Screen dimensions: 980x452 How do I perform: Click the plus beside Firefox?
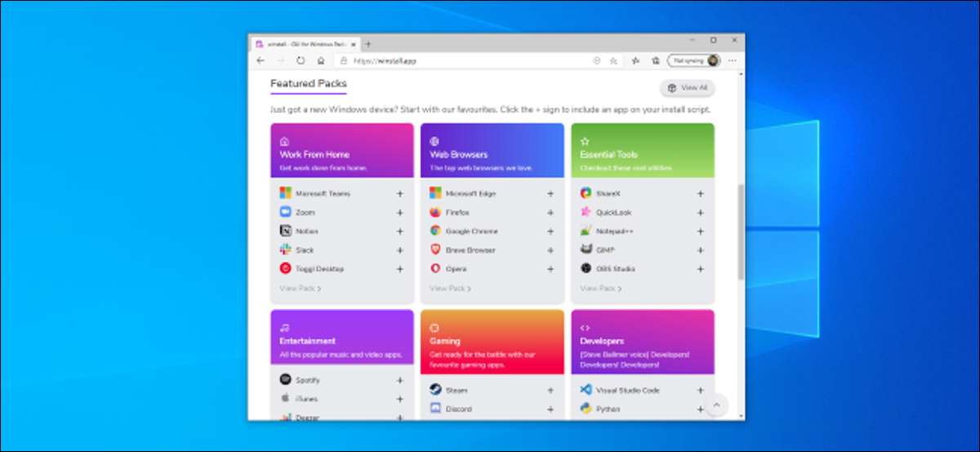tap(550, 213)
